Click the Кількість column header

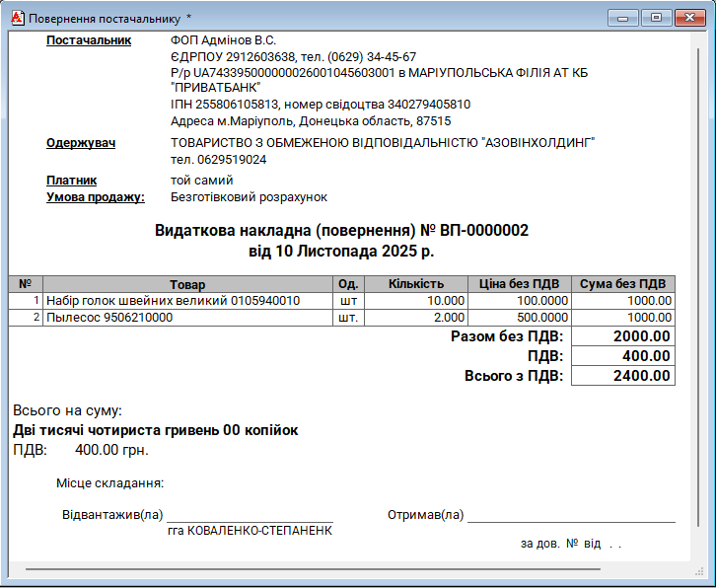[415, 284]
